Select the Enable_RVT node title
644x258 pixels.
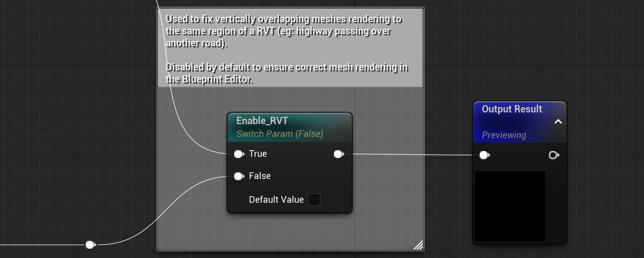click(x=262, y=121)
